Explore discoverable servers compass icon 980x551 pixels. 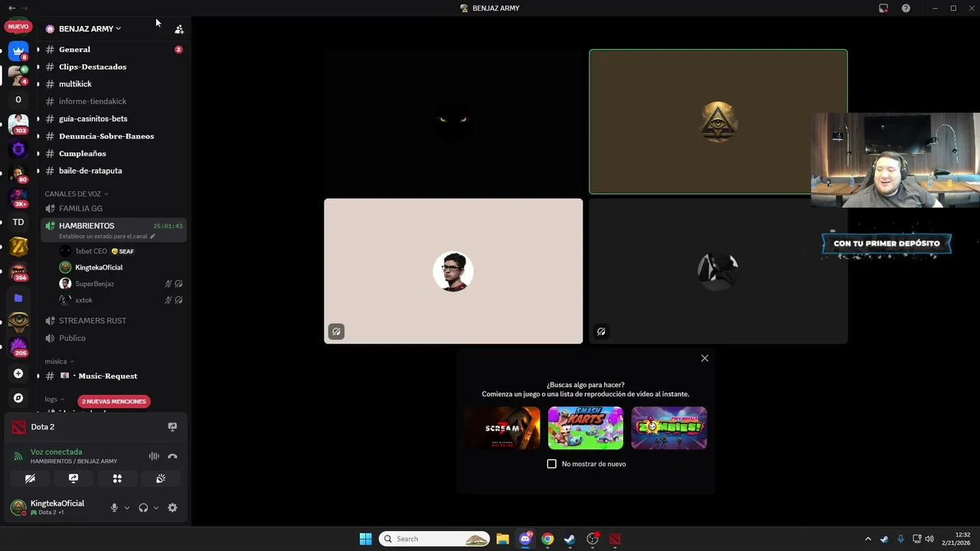point(18,398)
